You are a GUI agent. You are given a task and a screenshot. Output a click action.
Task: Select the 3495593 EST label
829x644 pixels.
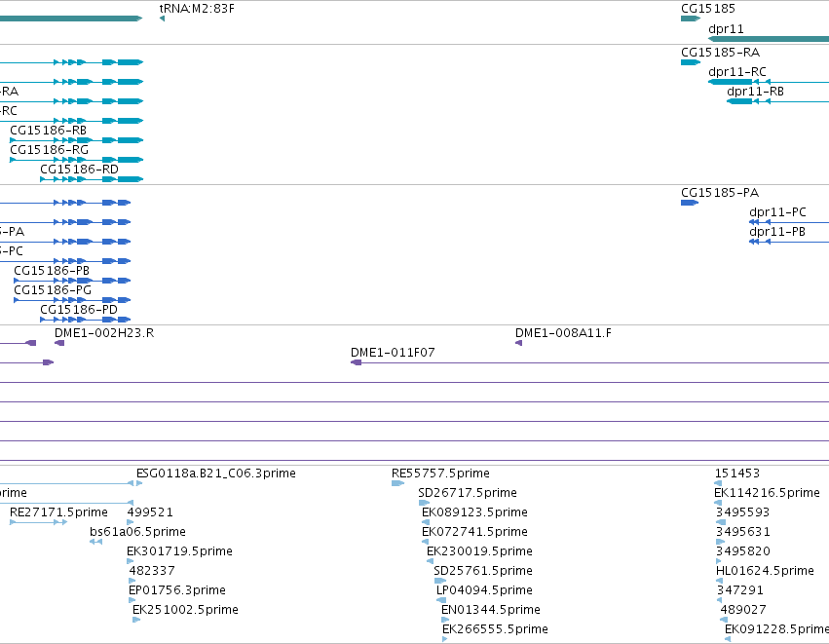click(742, 512)
